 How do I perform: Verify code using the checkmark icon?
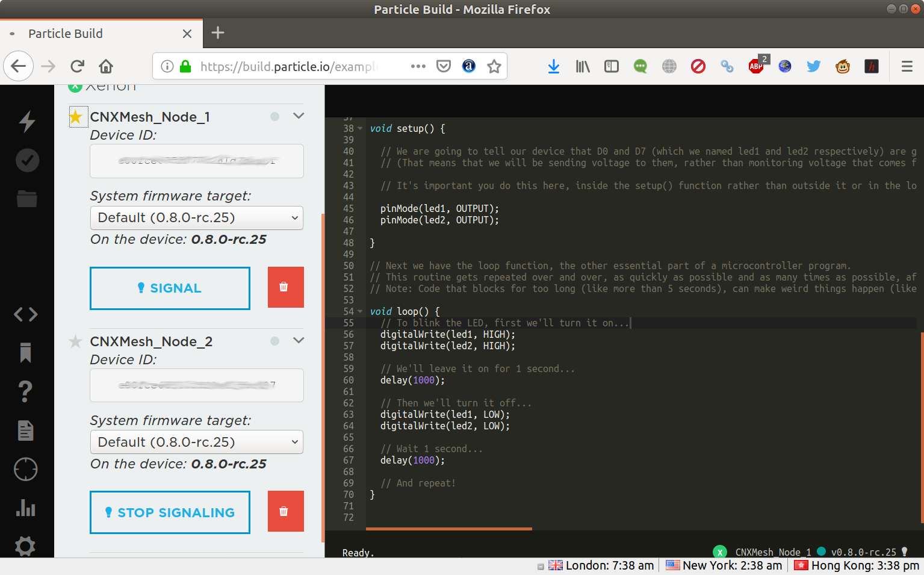[27, 160]
